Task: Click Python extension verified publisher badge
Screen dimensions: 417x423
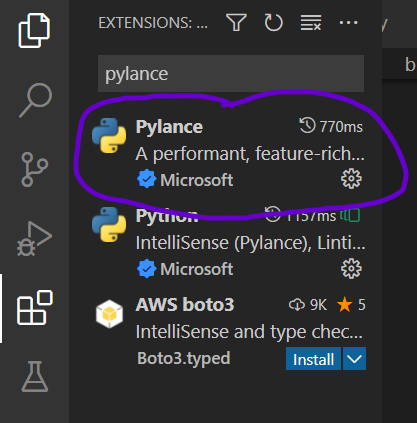Action: 146,269
